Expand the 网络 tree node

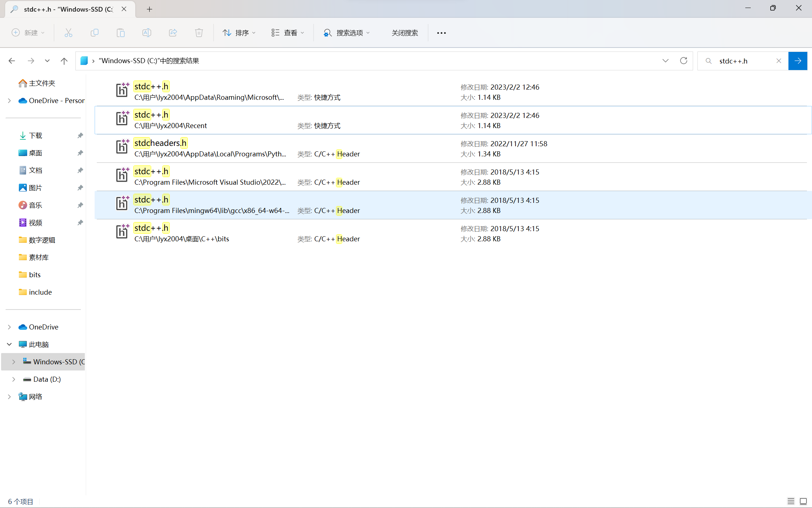9,397
